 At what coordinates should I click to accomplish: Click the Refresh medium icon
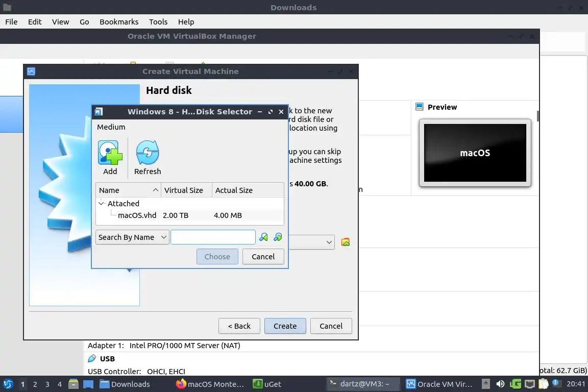(x=148, y=153)
